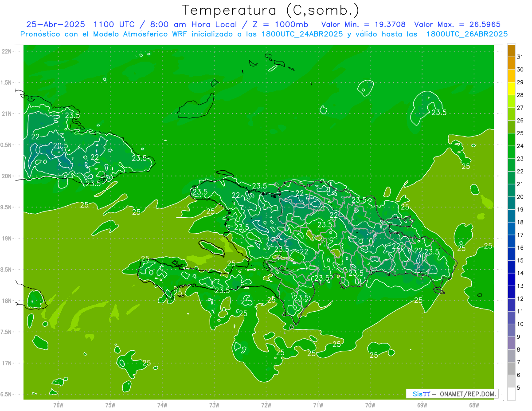
Task: Click the '19N' latitude axis label
Action: click(x=7, y=239)
